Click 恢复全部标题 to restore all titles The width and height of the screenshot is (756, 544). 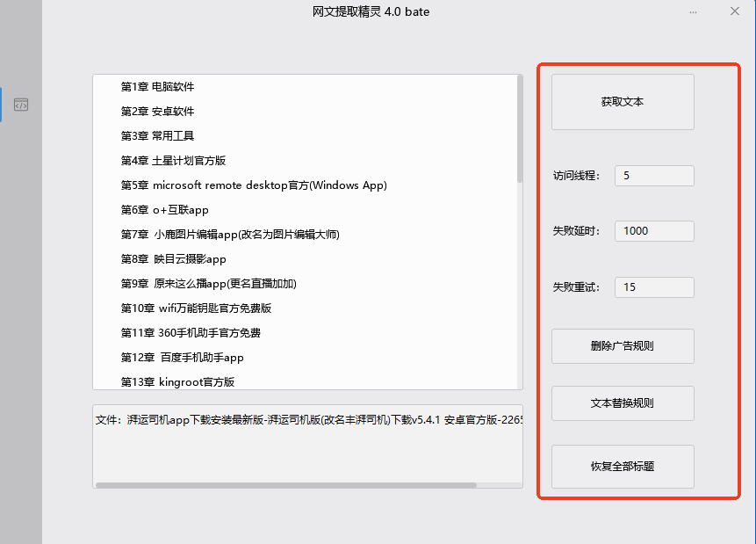coord(622,466)
